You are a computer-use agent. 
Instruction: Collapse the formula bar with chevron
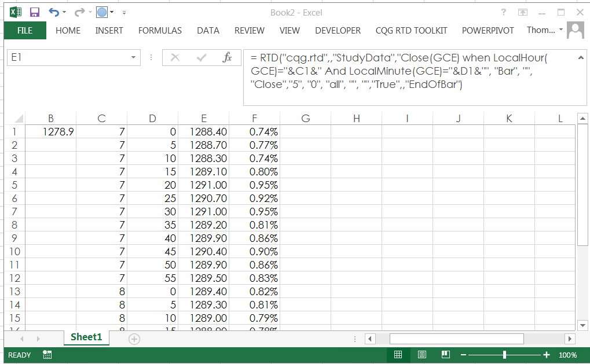point(581,57)
